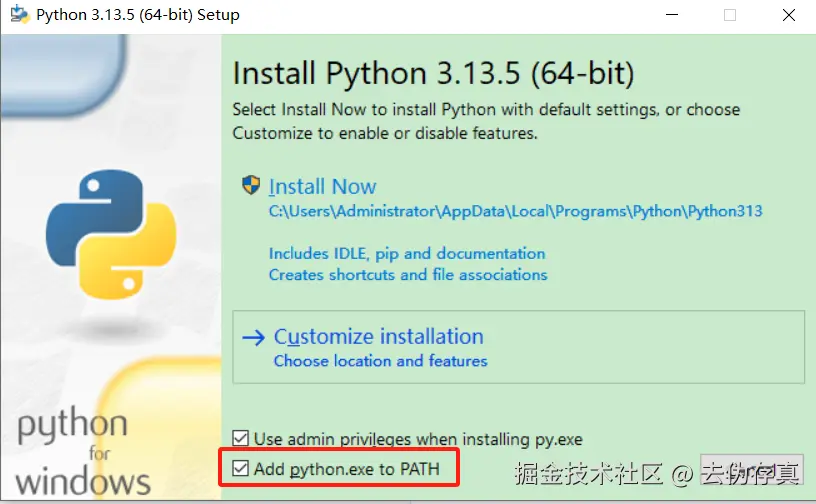Click the UAC shield icon beside Install Now
The height and width of the screenshot is (504, 816).
[x=251, y=185]
